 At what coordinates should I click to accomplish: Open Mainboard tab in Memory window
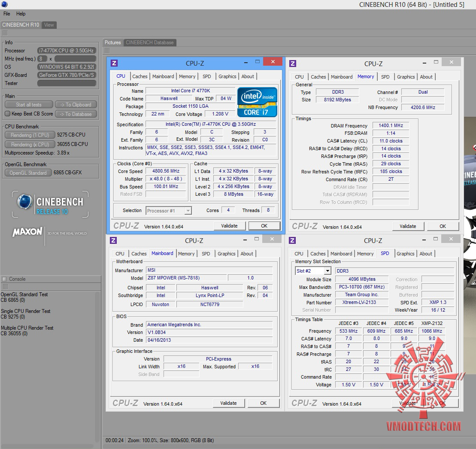[x=342, y=77]
